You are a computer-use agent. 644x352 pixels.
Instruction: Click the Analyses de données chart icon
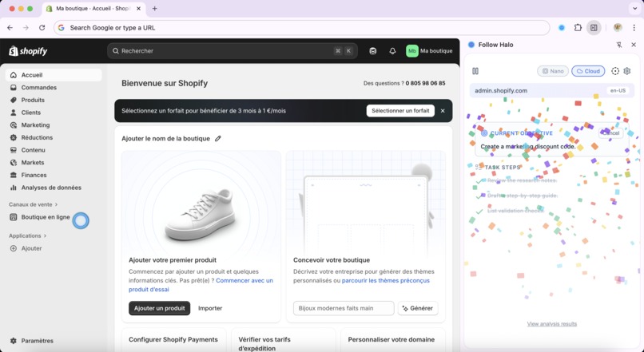(x=14, y=188)
